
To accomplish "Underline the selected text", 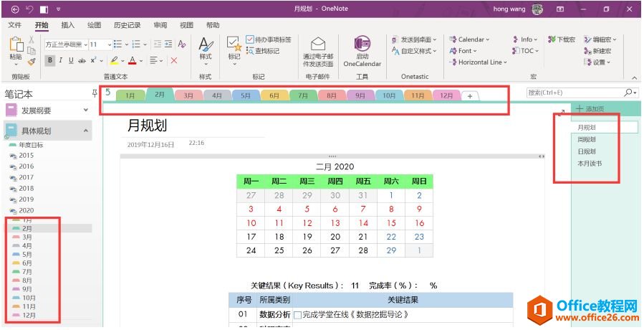I will (x=71, y=60).
